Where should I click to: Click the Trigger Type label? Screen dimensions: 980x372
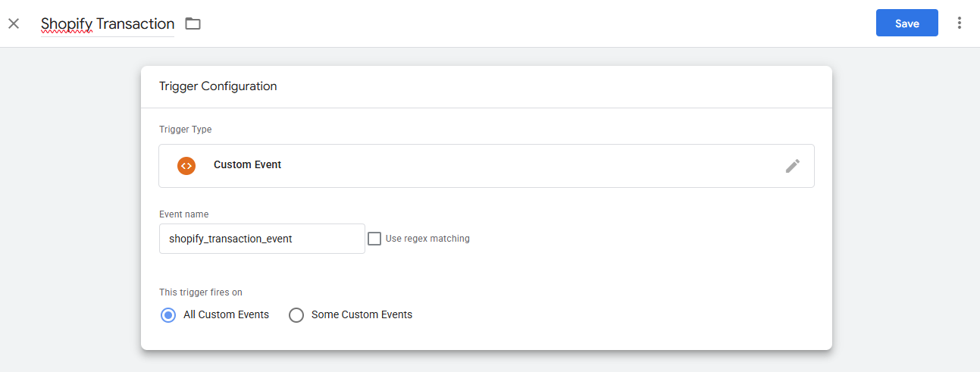pyautogui.click(x=186, y=130)
